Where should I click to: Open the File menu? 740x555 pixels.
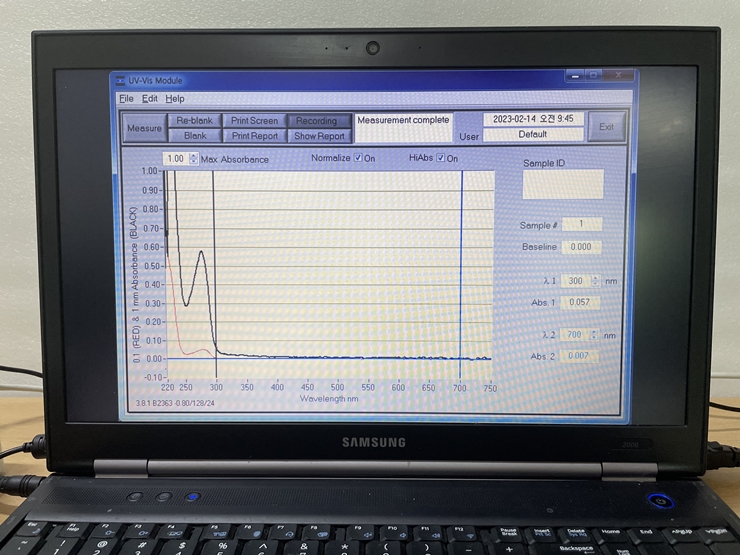[126, 99]
